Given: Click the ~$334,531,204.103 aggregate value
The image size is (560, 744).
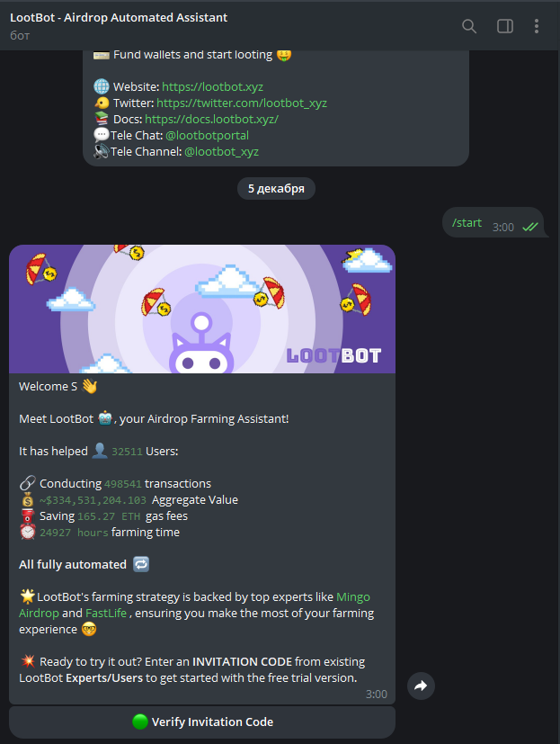Looking at the screenshot, I should click(x=93, y=500).
